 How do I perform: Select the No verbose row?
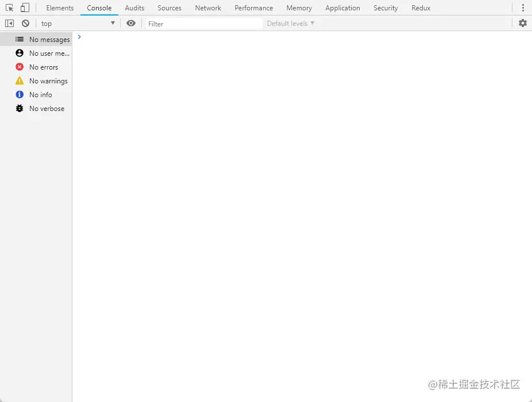point(36,109)
